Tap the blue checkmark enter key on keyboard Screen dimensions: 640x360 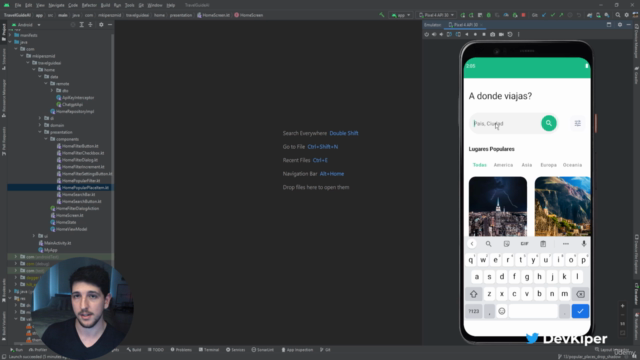580,311
